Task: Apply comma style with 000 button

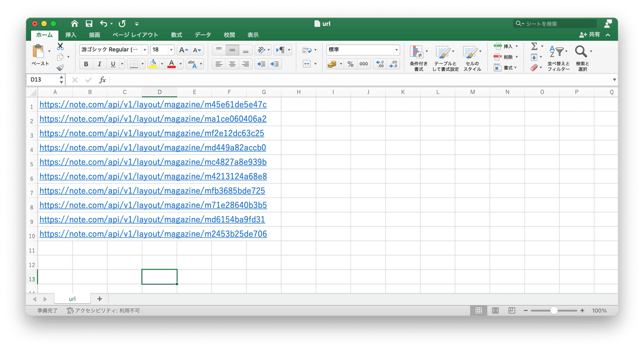Action: [364, 64]
